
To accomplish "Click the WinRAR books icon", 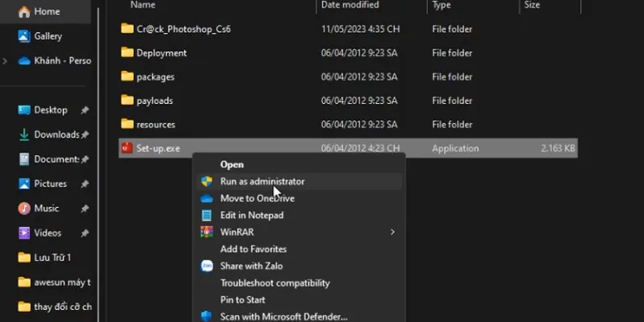I will click(206, 233).
